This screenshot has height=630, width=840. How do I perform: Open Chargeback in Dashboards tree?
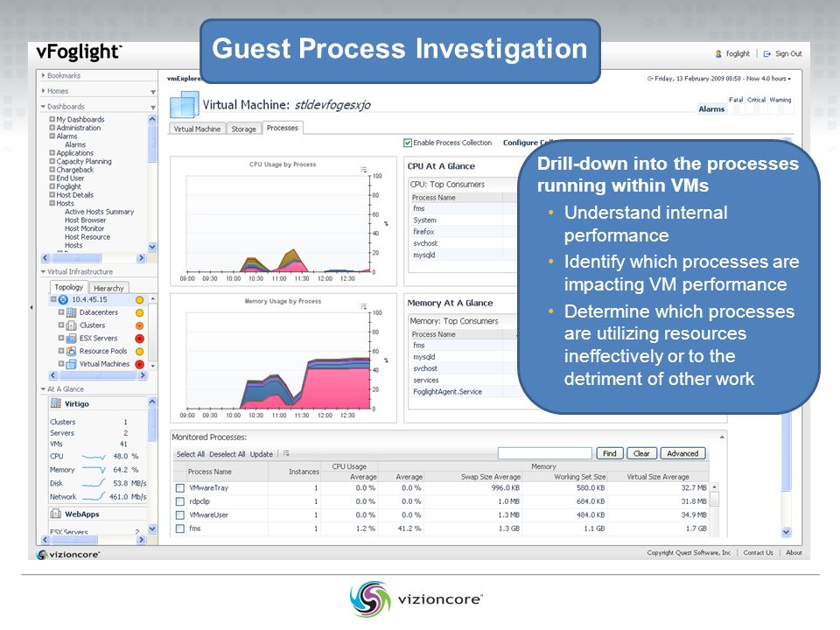click(75, 170)
